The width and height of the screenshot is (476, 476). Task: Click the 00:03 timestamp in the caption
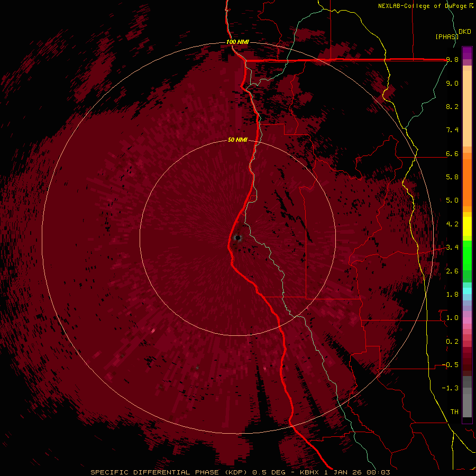[379, 472]
